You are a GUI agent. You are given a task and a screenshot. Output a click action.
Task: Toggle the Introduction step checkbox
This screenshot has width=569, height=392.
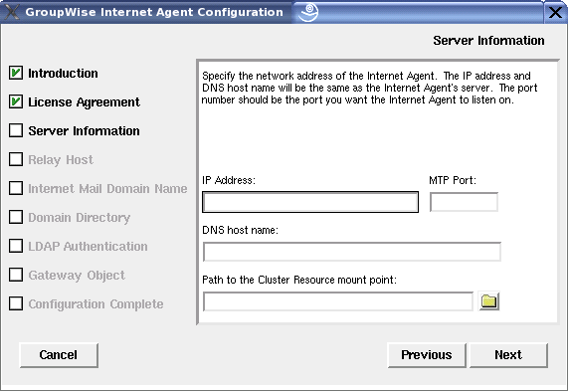point(16,73)
